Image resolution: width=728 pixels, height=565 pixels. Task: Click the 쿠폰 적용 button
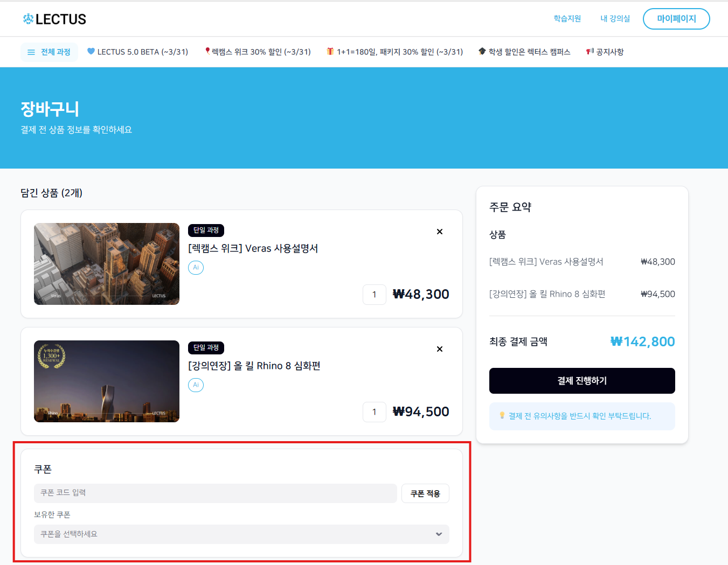tap(425, 493)
